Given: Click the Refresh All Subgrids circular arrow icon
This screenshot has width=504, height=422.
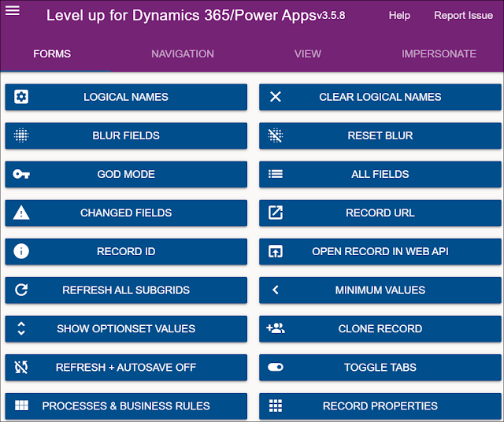Looking at the screenshot, I should point(21,290).
